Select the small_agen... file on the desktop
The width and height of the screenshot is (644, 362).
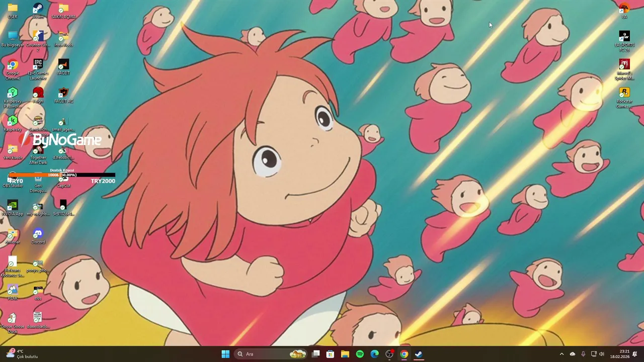[63, 124]
